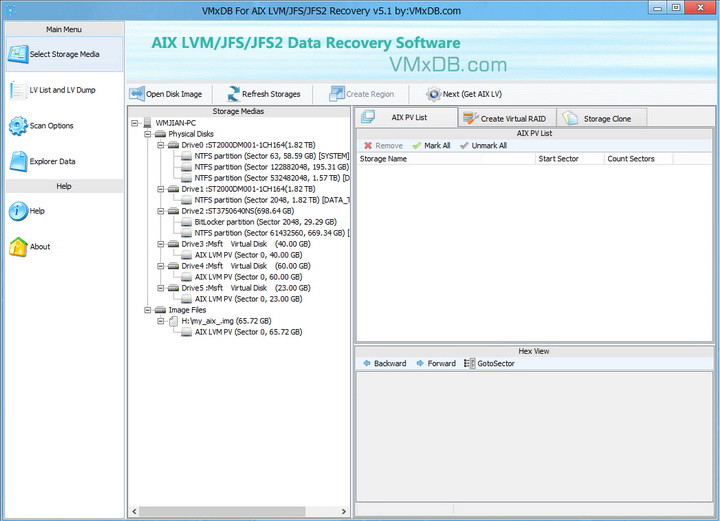Open the Select Storage Media section
This screenshot has width=720, height=521.
[x=62, y=53]
